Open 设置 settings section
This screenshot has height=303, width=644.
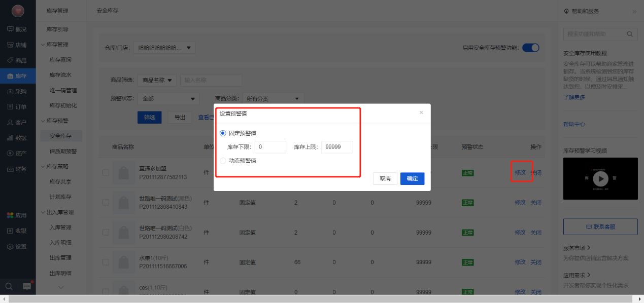[x=17, y=247]
